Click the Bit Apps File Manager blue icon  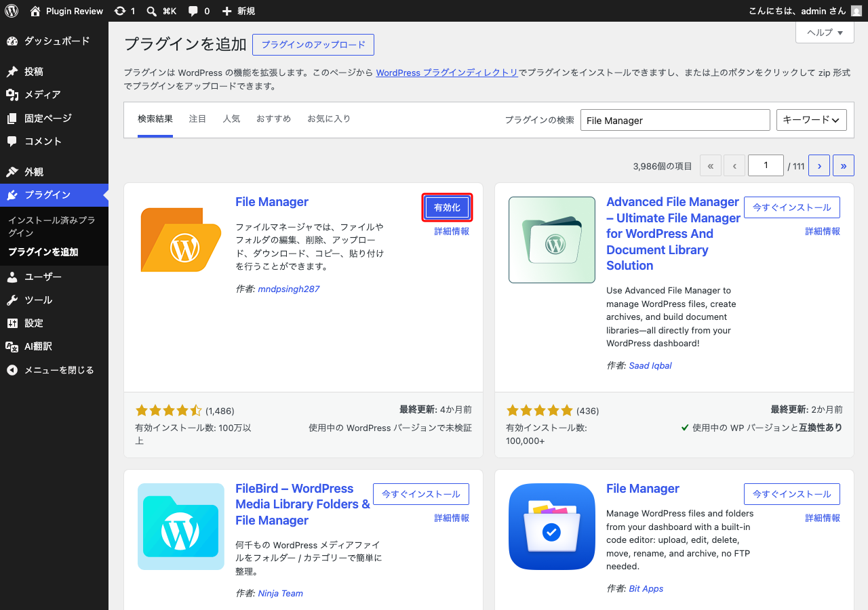pos(552,527)
